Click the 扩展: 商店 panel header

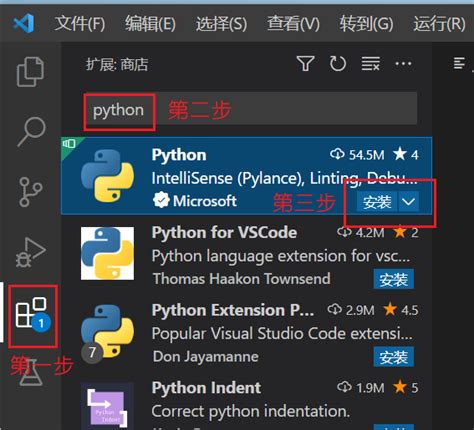[117, 64]
